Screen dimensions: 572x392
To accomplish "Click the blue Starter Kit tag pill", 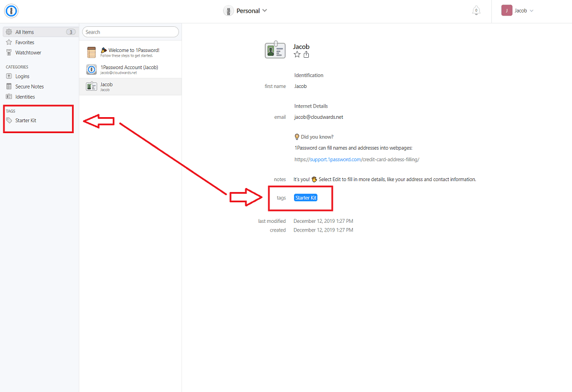I will pyautogui.click(x=305, y=197).
